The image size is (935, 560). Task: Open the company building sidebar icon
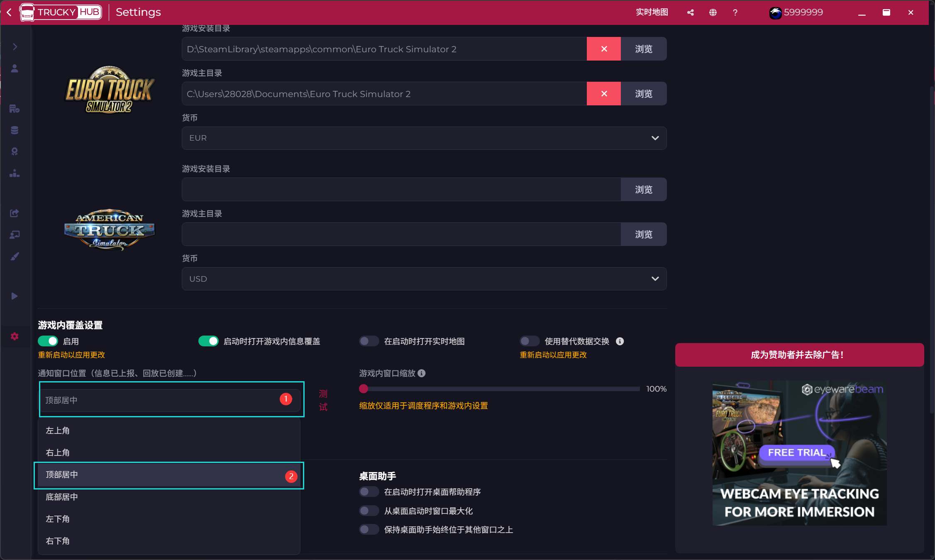click(x=15, y=108)
